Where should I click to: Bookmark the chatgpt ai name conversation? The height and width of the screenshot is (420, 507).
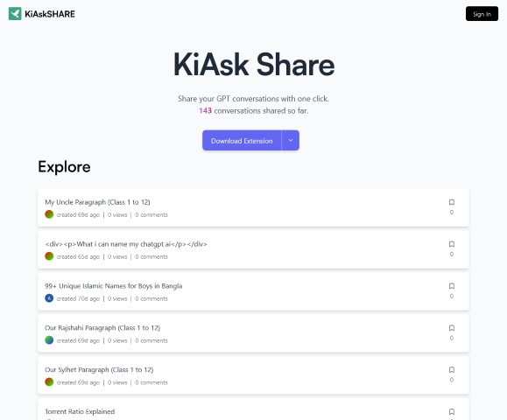click(x=452, y=244)
